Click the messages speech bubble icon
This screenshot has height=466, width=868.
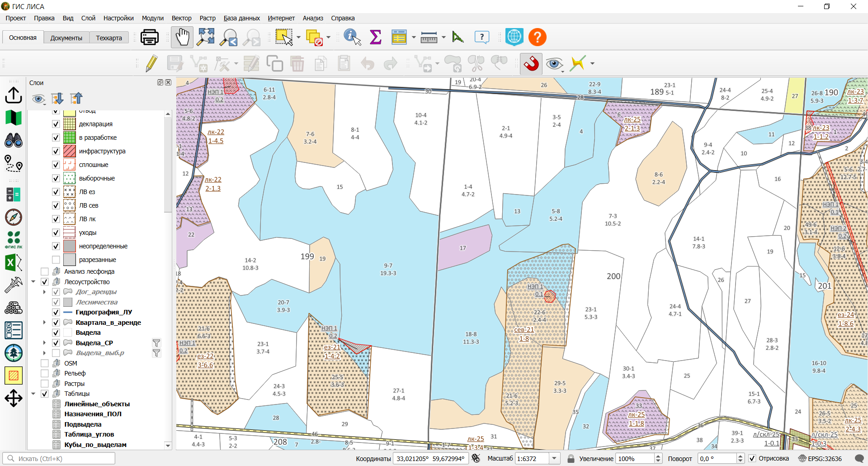[859, 458]
